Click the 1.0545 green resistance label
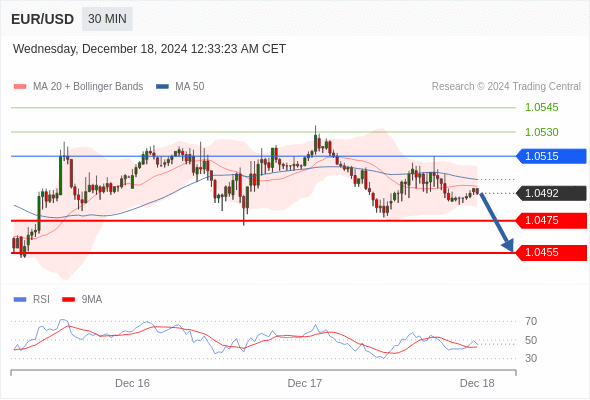 (x=541, y=108)
